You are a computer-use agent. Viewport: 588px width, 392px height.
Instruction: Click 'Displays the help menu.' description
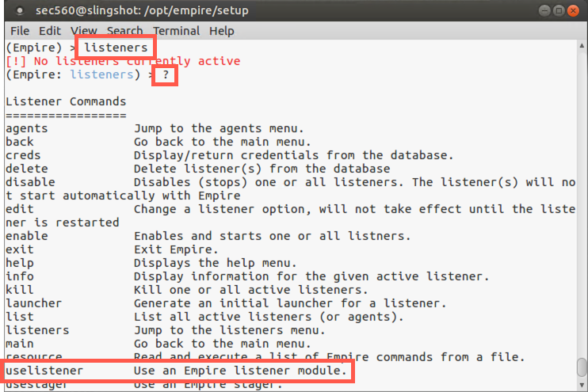(x=216, y=263)
